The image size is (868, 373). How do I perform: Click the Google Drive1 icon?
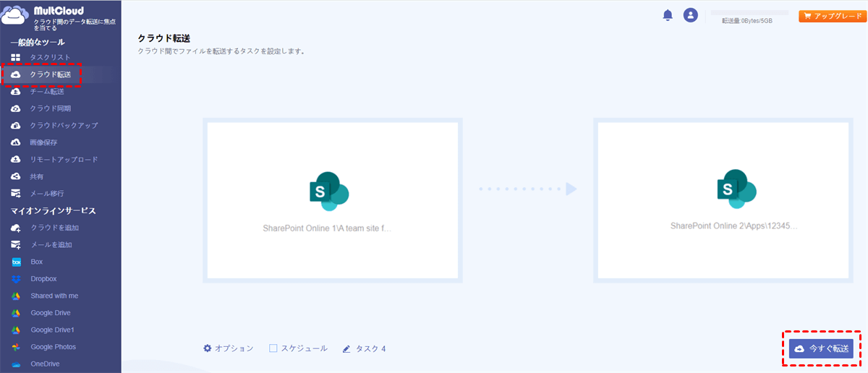16,330
